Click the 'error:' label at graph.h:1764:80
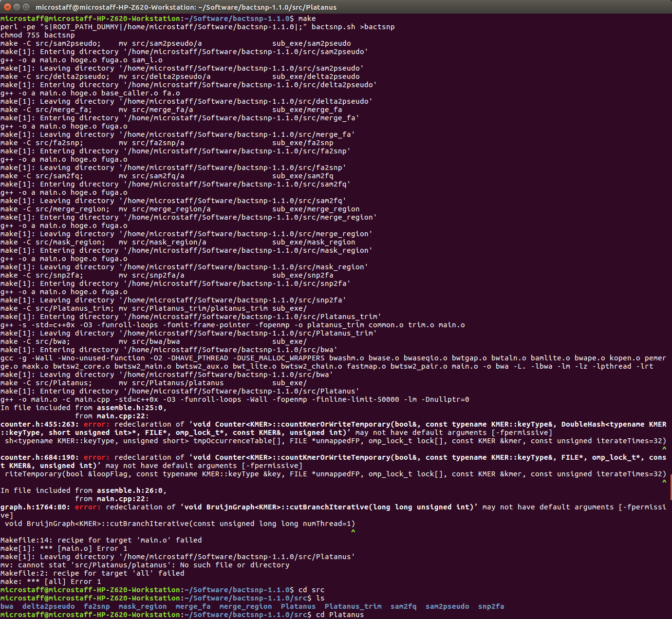 click(x=88, y=507)
